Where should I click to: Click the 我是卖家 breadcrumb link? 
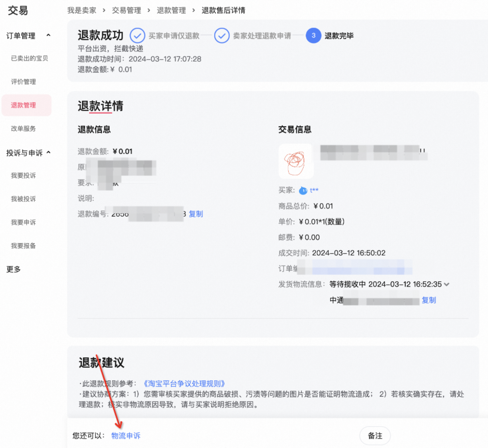pyautogui.click(x=82, y=10)
